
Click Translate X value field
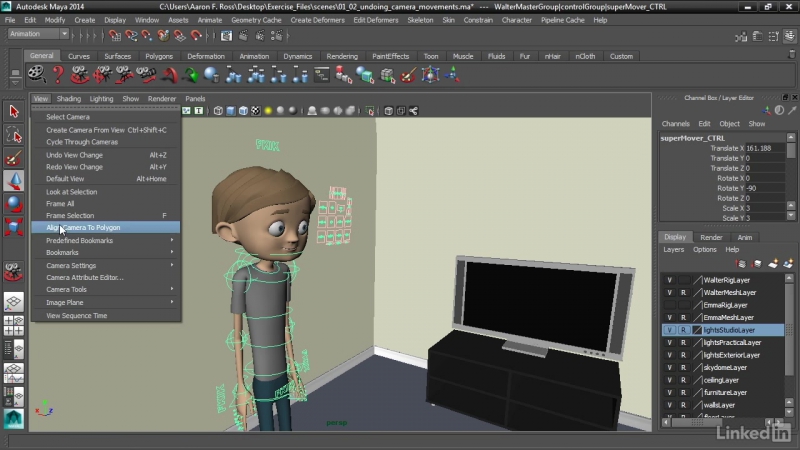pos(765,148)
